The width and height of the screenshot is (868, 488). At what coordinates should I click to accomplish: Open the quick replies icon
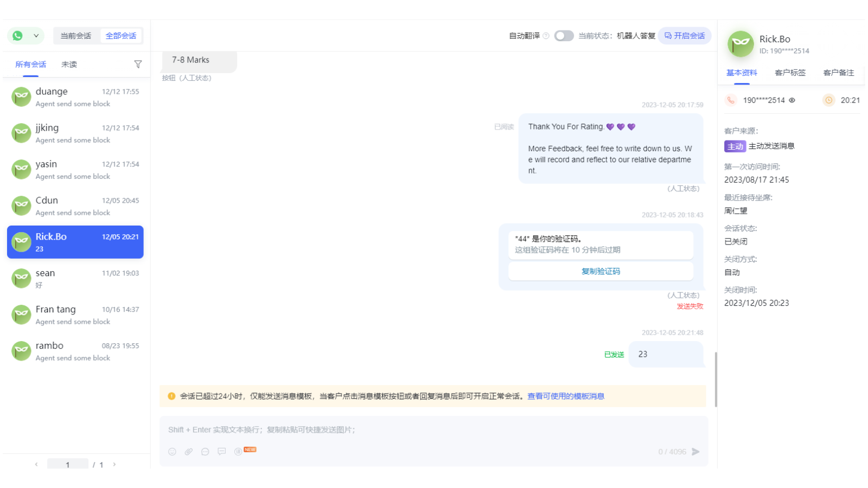tap(205, 451)
